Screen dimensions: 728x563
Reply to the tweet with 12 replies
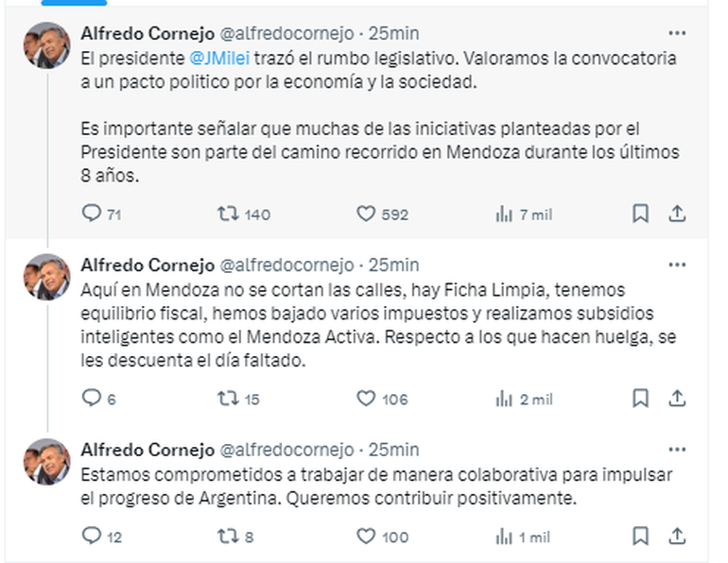(x=91, y=537)
